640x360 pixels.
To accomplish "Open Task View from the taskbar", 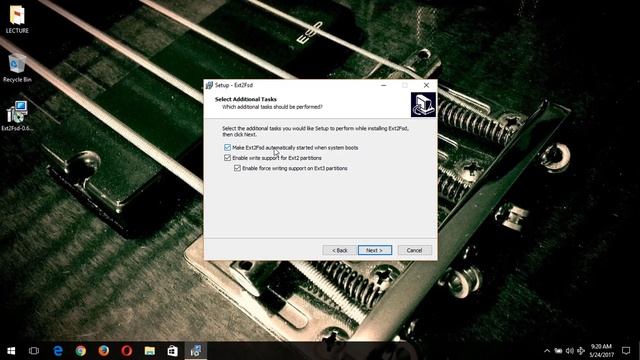I will (x=34, y=351).
